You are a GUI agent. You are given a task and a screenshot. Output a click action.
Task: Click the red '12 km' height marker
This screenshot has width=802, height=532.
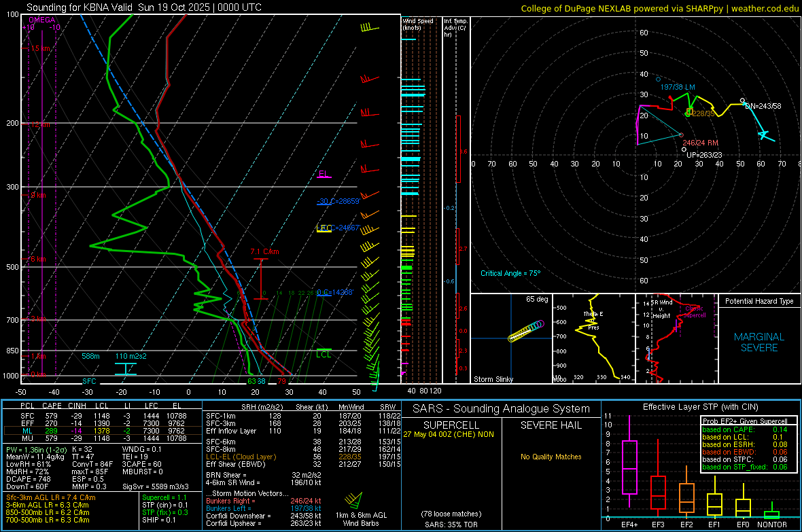40,124
